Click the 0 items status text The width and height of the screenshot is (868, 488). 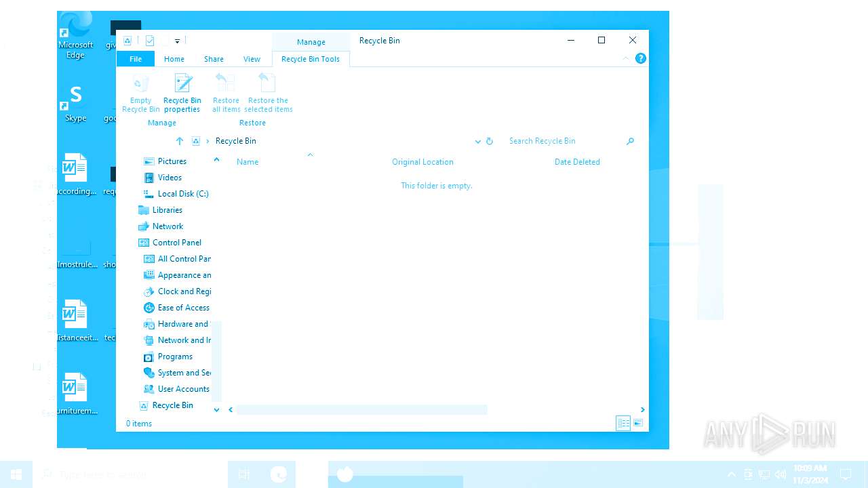click(139, 424)
